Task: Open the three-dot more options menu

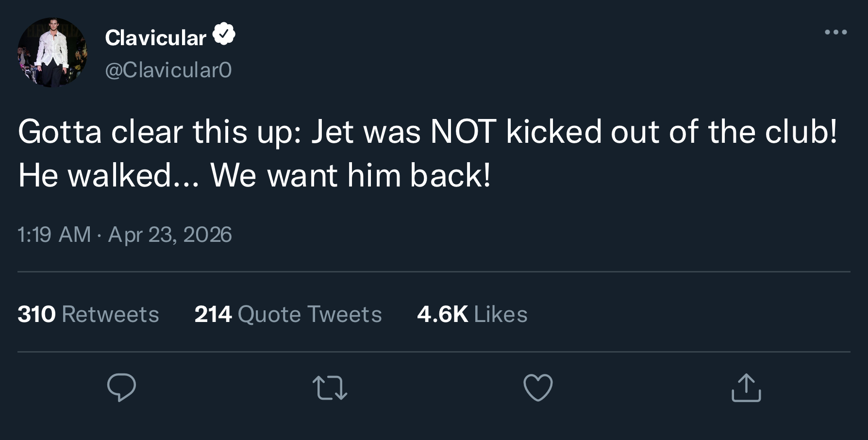Action: (836, 33)
